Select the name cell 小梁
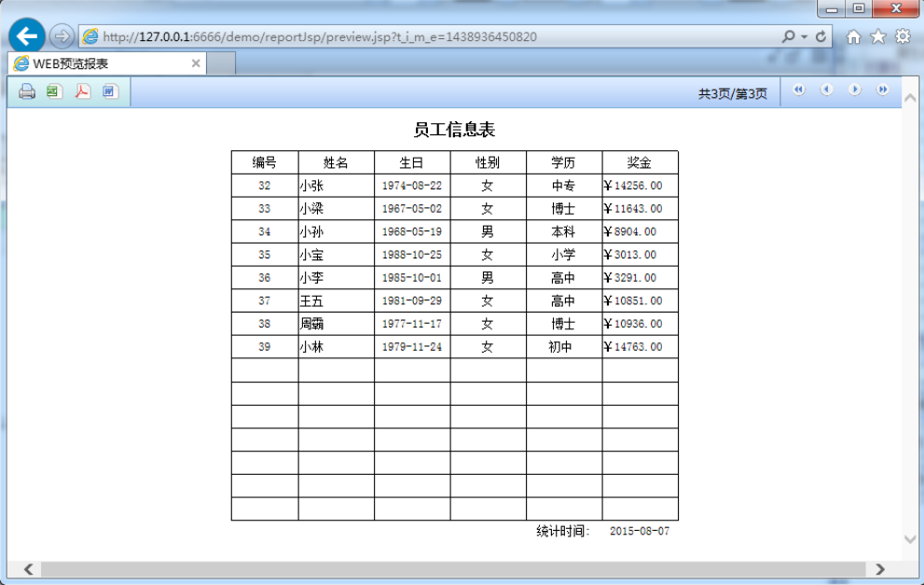 point(336,208)
